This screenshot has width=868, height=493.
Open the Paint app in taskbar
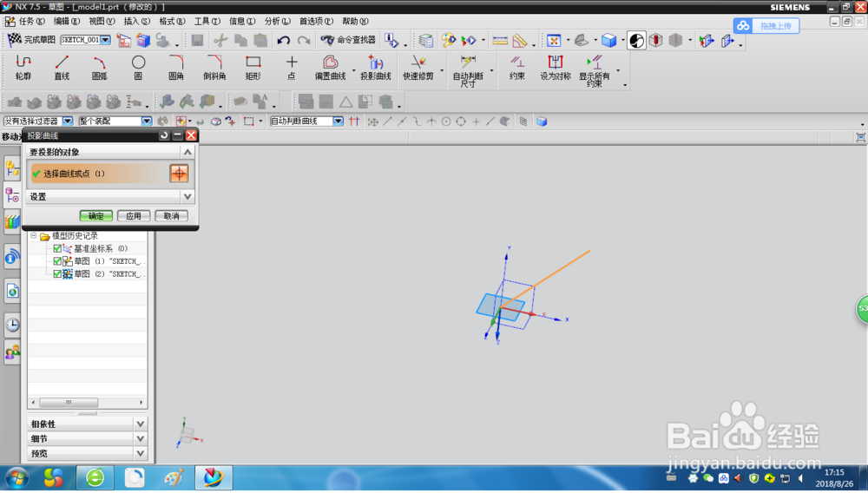tap(174, 477)
